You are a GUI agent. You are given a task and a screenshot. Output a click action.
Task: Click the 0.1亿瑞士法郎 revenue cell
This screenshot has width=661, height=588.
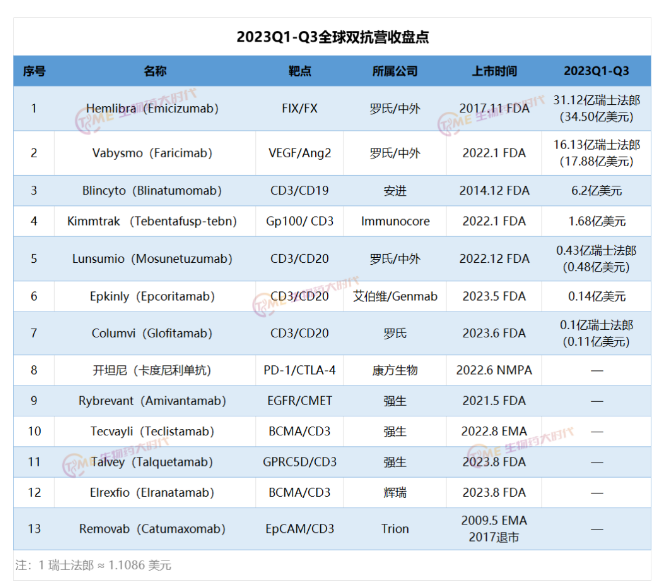tap(596, 333)
